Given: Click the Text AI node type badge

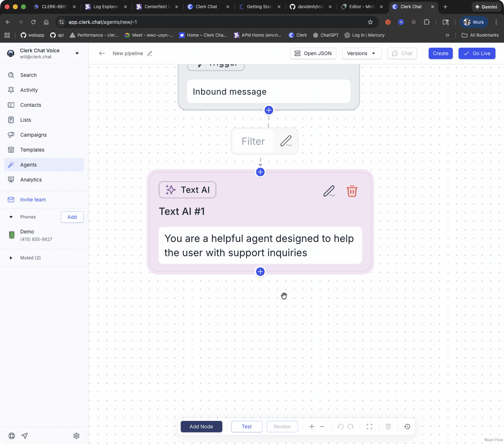Looking at the screenshot, I should point(187,190).
